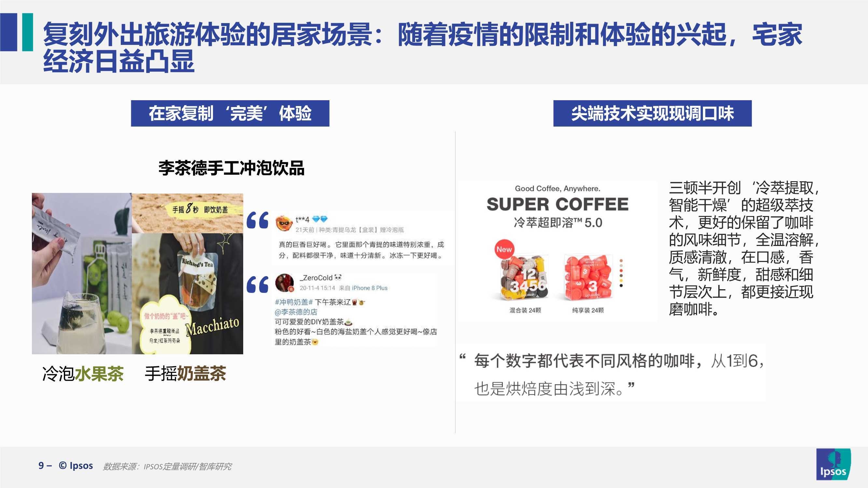Click the upper blue quotation mark icon
Screen dimensions: 868x488
258,220
